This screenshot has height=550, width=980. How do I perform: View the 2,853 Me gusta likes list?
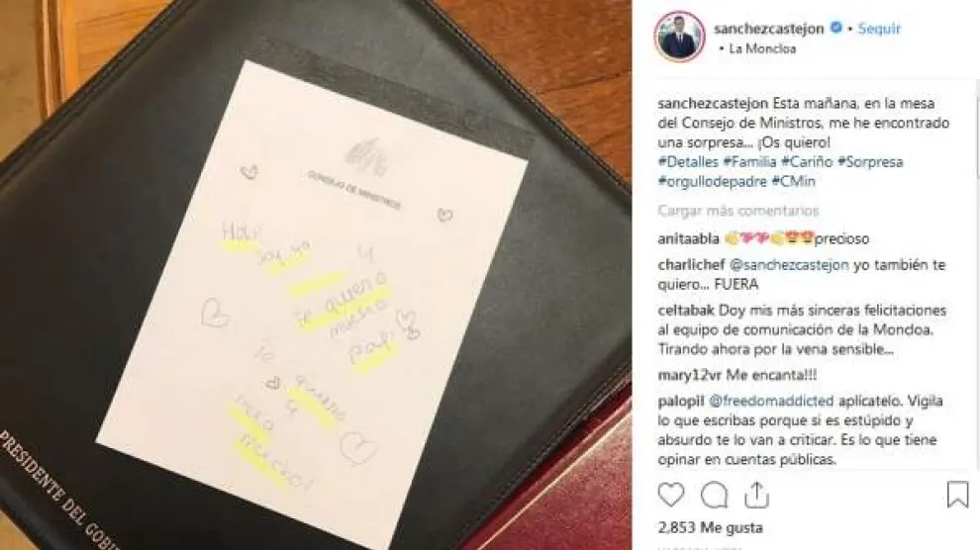click(x=710, y=527)
